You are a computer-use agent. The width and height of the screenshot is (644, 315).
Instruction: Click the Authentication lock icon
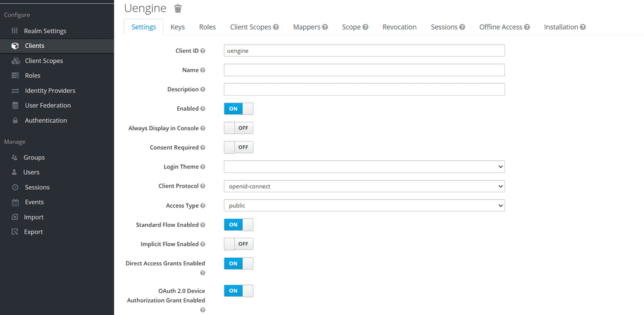coord(15,121)
